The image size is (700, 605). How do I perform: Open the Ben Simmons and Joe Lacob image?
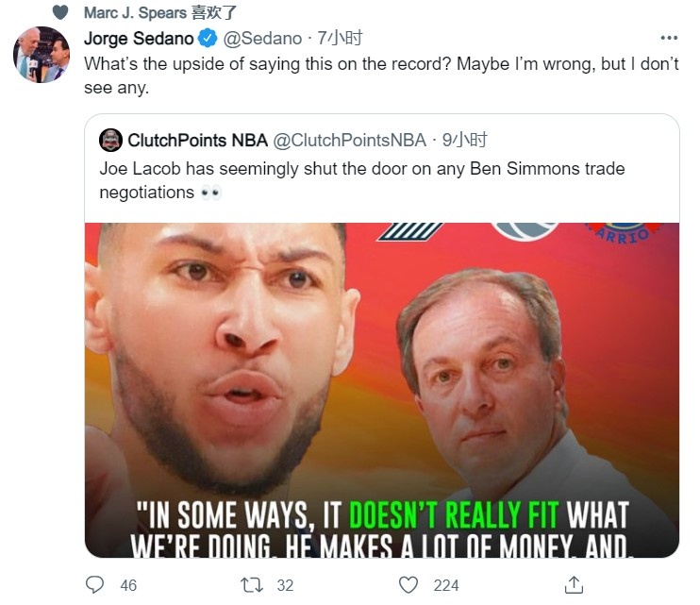(x=381, y=389)
